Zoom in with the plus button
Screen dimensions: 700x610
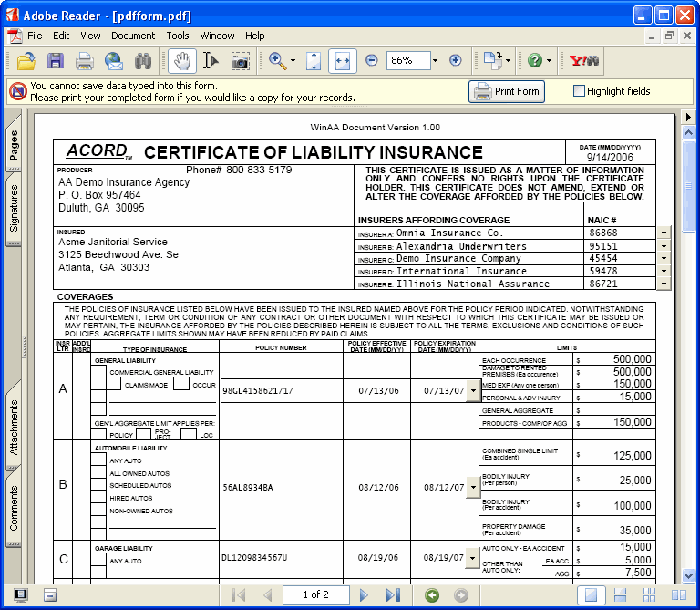(456, 60)
